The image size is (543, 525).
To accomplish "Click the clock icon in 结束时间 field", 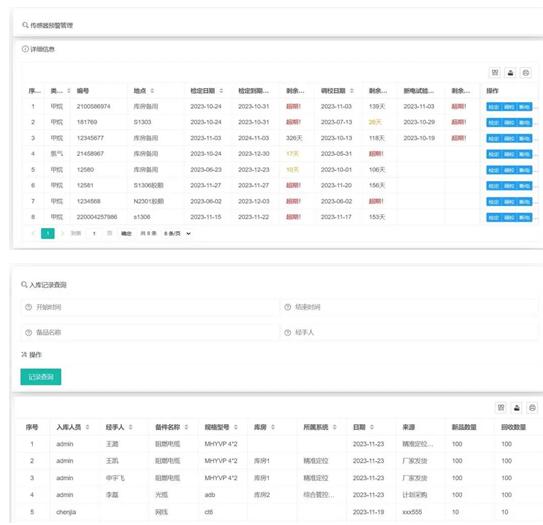I will pos(287,307).
